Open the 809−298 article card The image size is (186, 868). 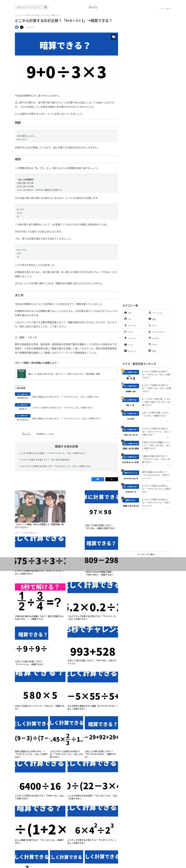[x=101, y=556]
